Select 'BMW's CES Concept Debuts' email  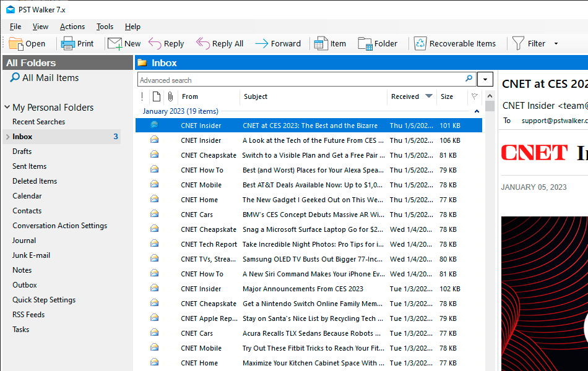(x=309, y=215)
